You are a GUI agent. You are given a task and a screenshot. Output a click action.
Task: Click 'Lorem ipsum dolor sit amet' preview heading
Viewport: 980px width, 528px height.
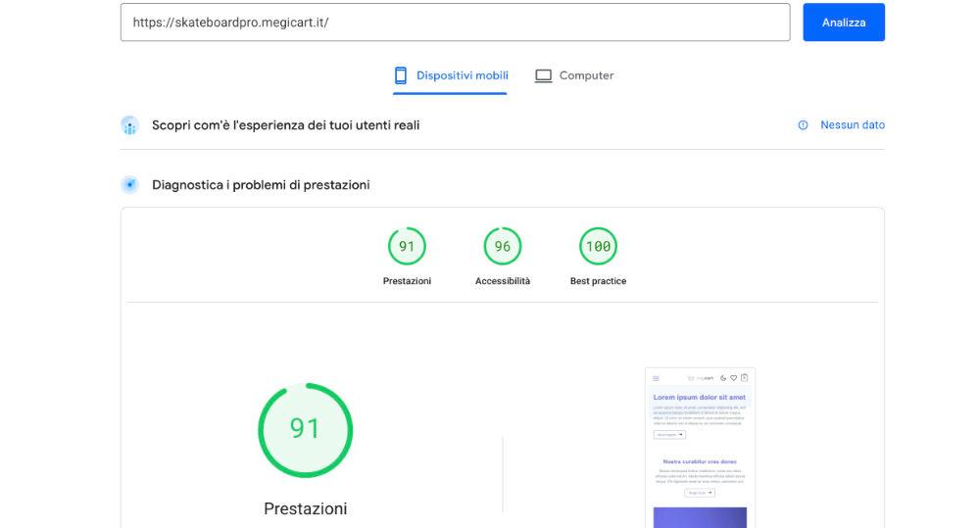pyautogui.click(x=700, y=397)
